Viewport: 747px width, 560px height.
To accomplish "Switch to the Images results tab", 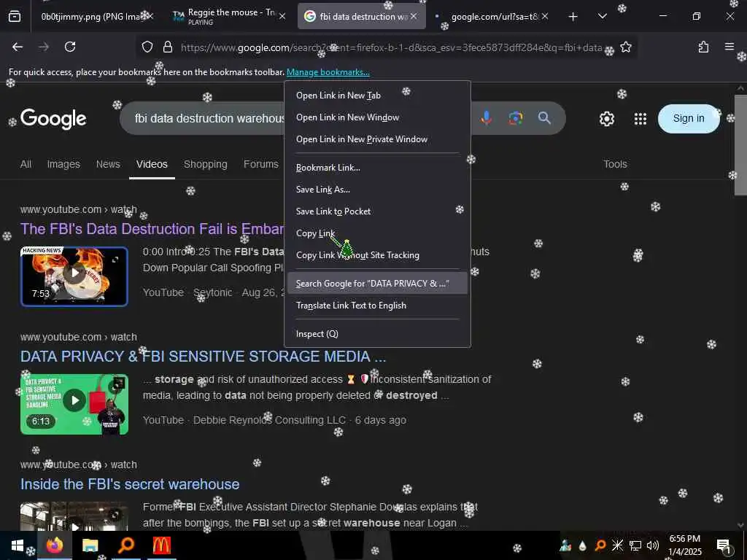I will [63, 164].
